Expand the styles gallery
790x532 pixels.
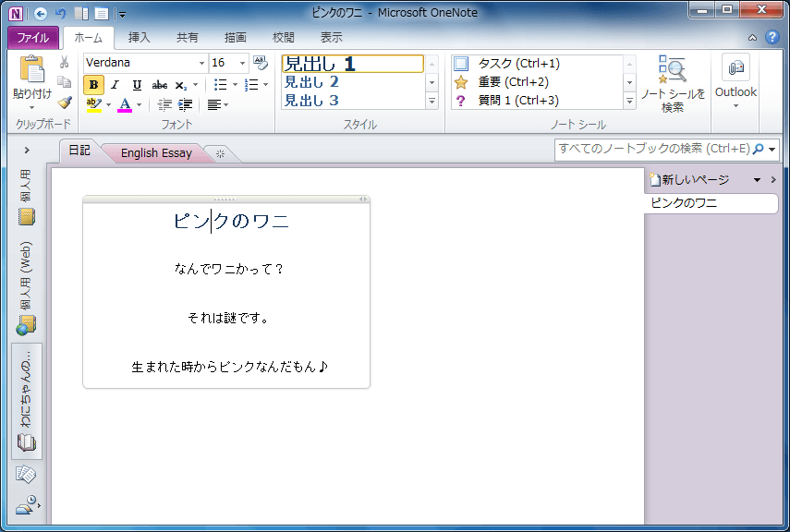point(431,101)
